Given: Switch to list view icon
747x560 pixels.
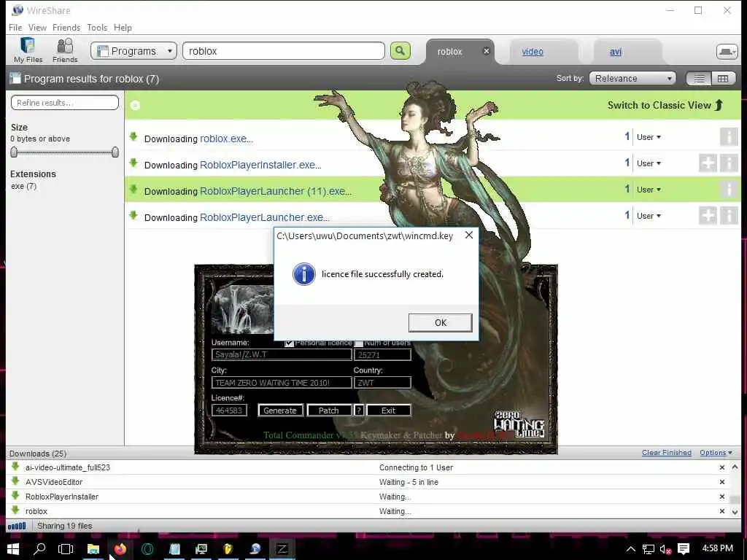Looking at the screenshot, I should pyautogui.click(x=699, y=79).
